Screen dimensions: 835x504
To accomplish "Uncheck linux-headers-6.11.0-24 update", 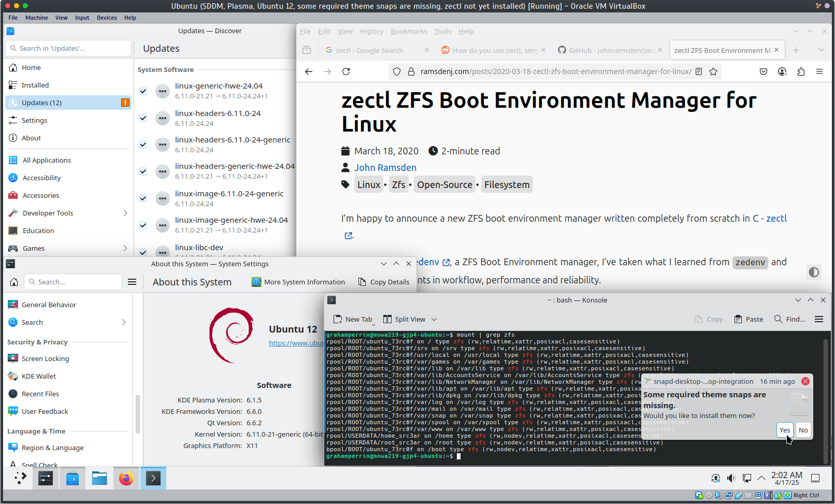I will 143,118.
